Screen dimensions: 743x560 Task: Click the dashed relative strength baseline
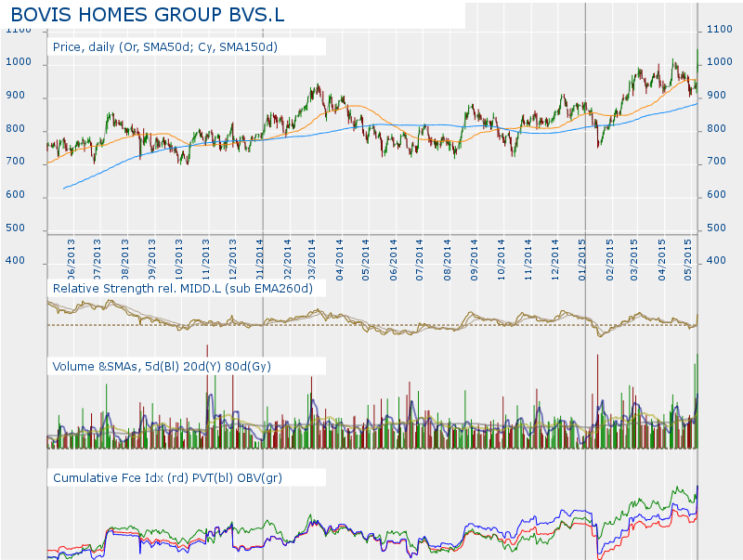click(x=372, y=325)
